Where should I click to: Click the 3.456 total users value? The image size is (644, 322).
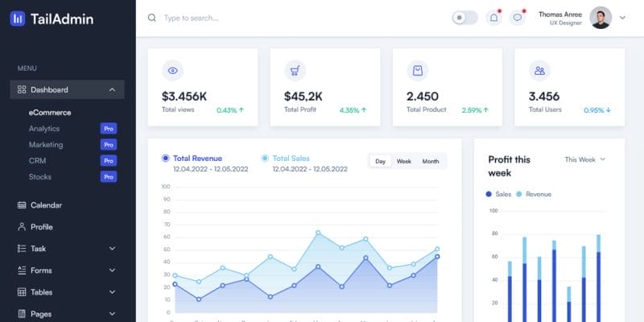point(544,97)
